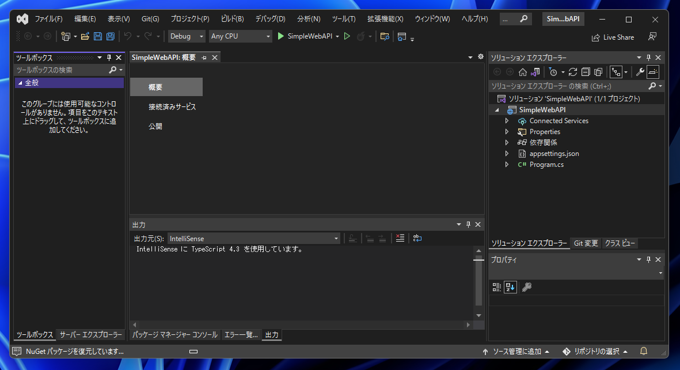Viewport: 680px width, 370px height.
Task: Collapse the SimpleWebAPI project node
Action: coord(497,110)
